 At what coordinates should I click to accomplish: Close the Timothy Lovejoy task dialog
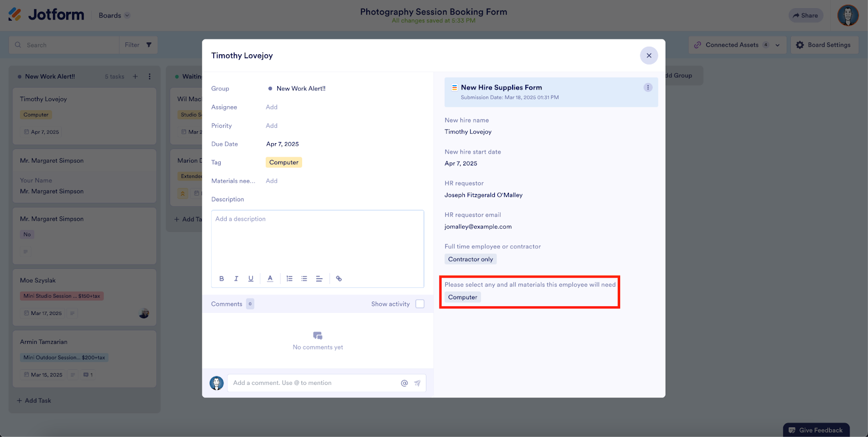click(x=649, y=55)
